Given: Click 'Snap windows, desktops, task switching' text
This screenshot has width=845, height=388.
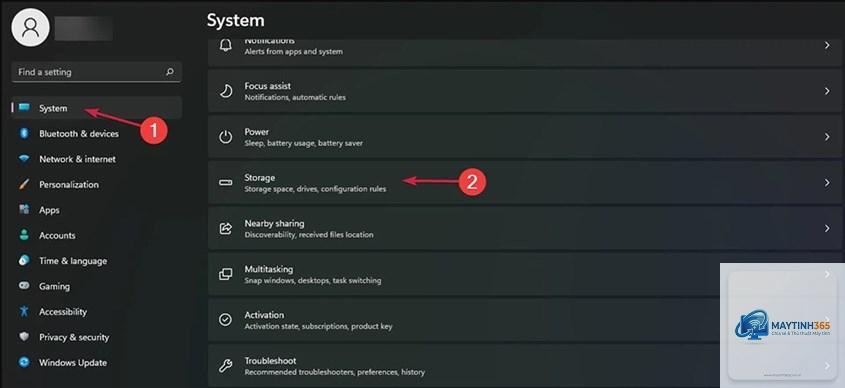Looking at the screenshot, I should click(313, 281).
